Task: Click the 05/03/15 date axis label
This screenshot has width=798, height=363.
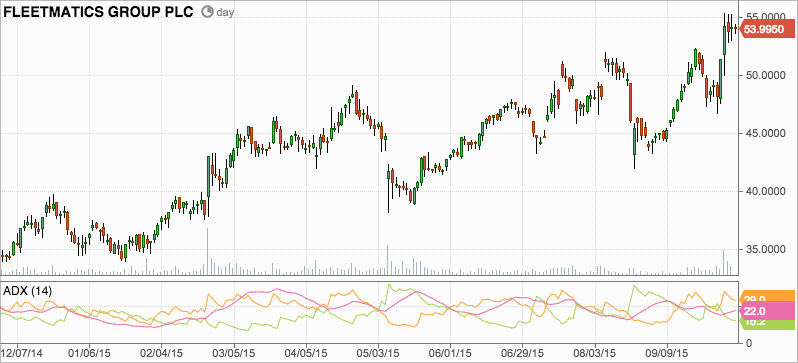Action: (379, 352)
